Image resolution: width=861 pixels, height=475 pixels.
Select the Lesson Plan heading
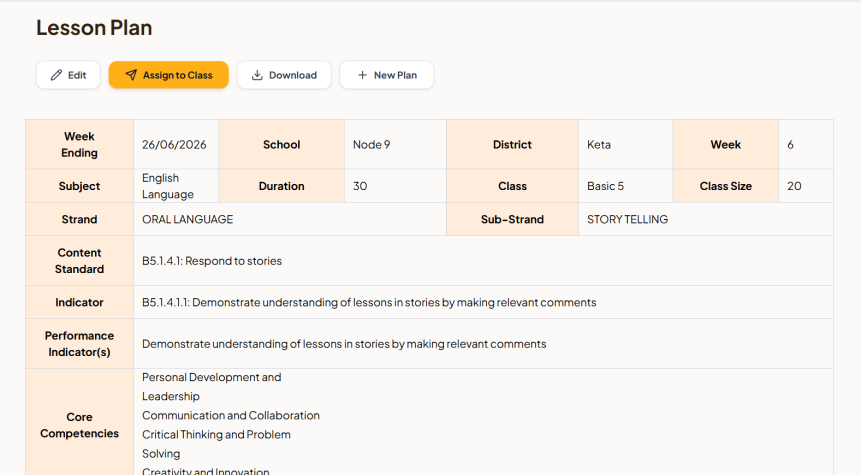[x=94, y=28]
